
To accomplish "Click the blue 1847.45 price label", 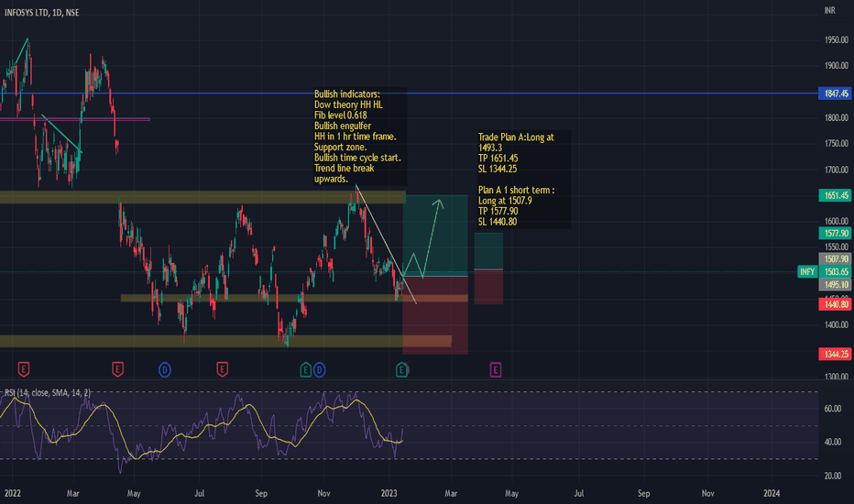I will tap(836, 93).
